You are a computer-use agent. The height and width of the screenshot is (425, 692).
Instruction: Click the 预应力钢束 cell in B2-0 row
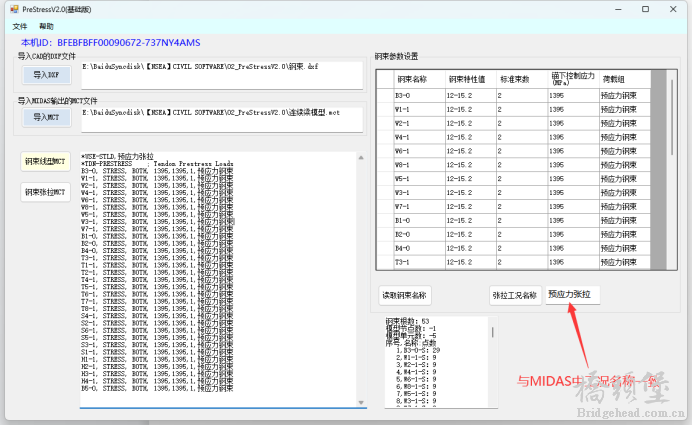pyautogui.click(x=625, y=235)
